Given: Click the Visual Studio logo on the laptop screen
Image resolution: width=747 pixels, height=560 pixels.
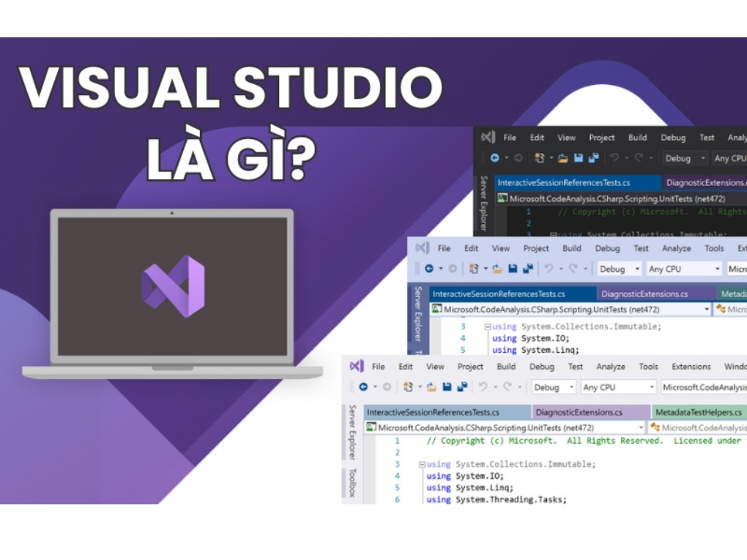Looking at the screenshot, I should (173, 286).
